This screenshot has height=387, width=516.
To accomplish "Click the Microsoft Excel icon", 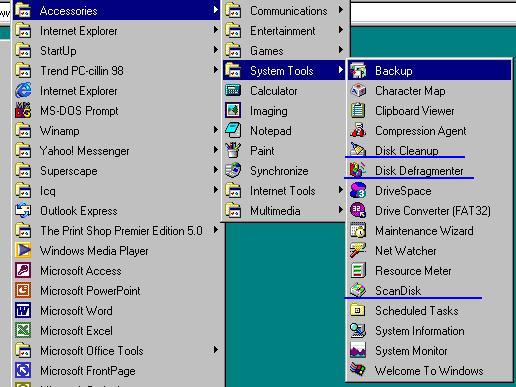I will (23, 331).
